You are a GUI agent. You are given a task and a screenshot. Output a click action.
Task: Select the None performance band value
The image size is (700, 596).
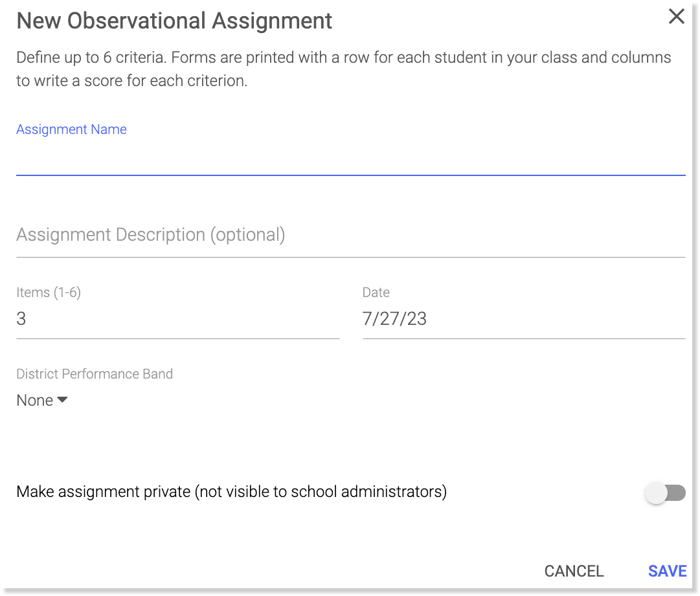point(34,401)
